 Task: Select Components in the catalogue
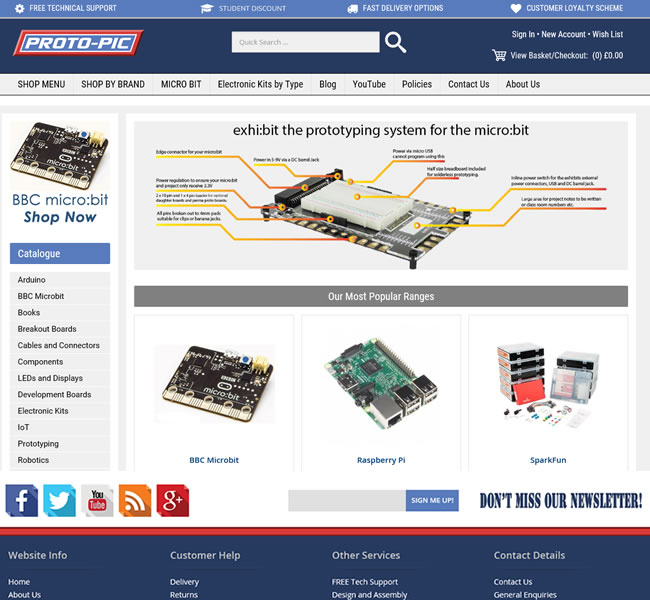(x=40, y=362)
